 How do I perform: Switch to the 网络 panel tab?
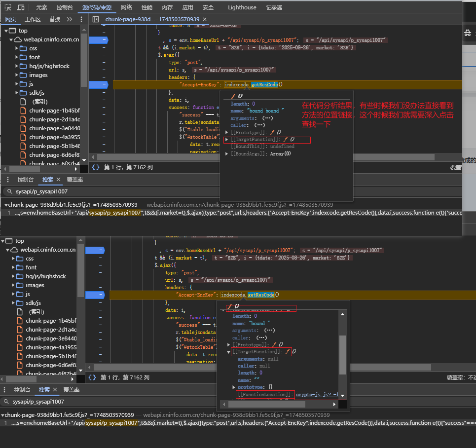point(126,7)
